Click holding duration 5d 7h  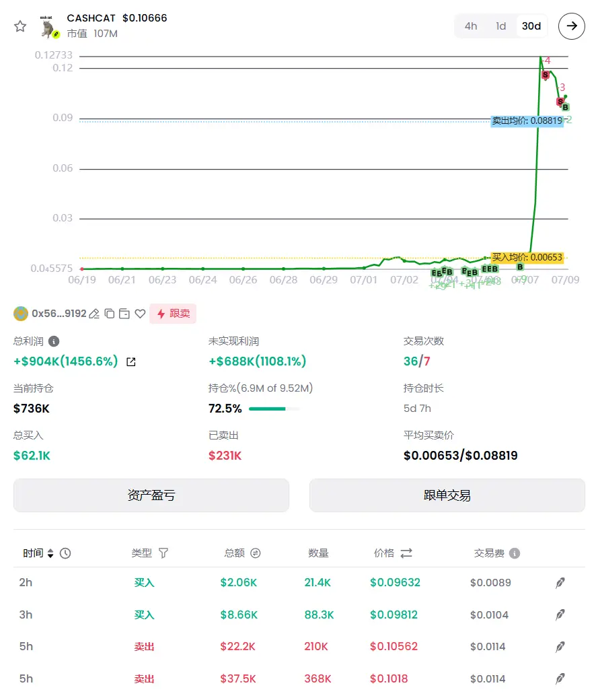click(x=417, y=409)
